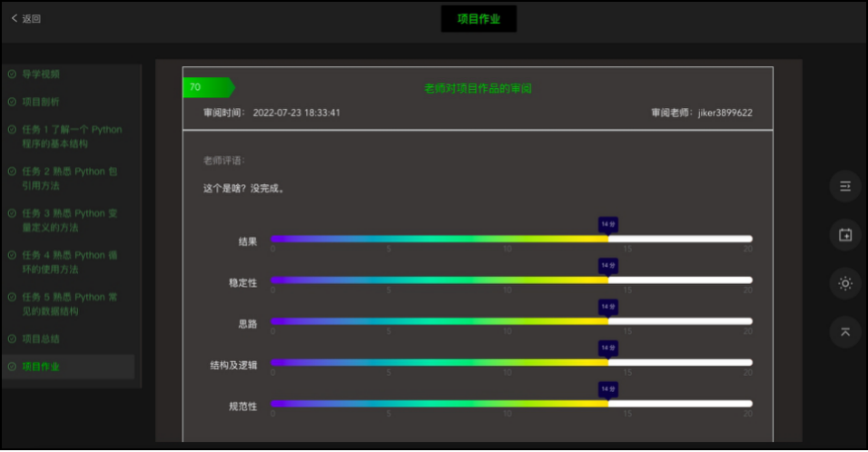Click the 结果 row label
The width and height of the screenshot is (868, 452).
pyautogui.click(x=248, y=241)
